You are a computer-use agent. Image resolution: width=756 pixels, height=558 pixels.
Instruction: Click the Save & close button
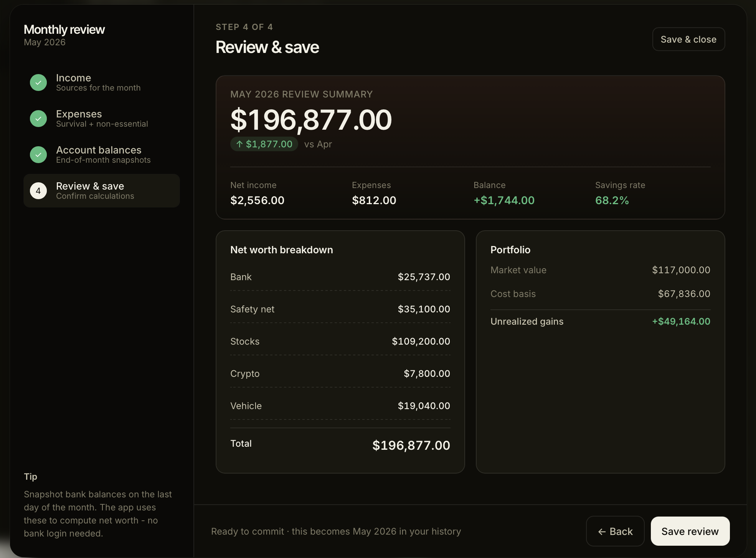(688, 39)
